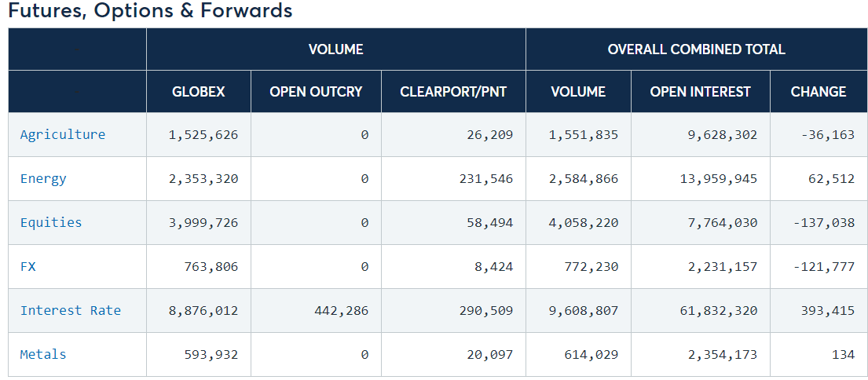Select Agriculture change -36,163
Screen dimensions: 868x380
pyautogui.click(x=828, y=134)
